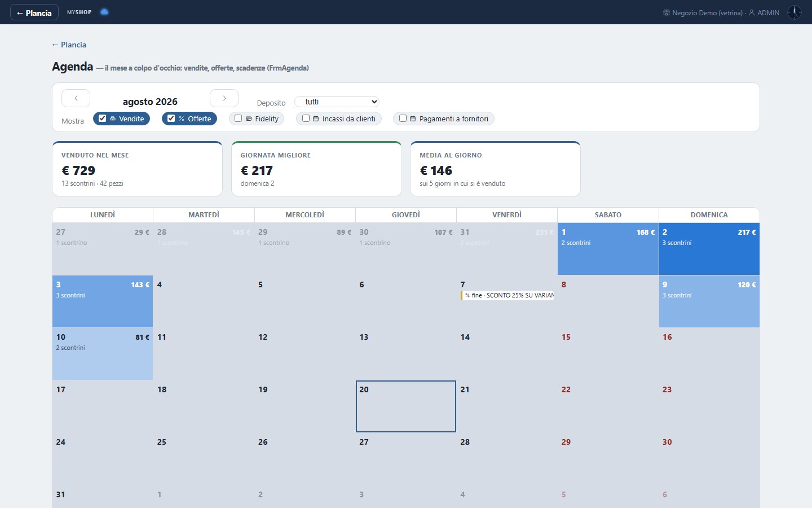Go to the previous month with the left chevron
This screenshot has width=812, height=508.
[76, 98]
